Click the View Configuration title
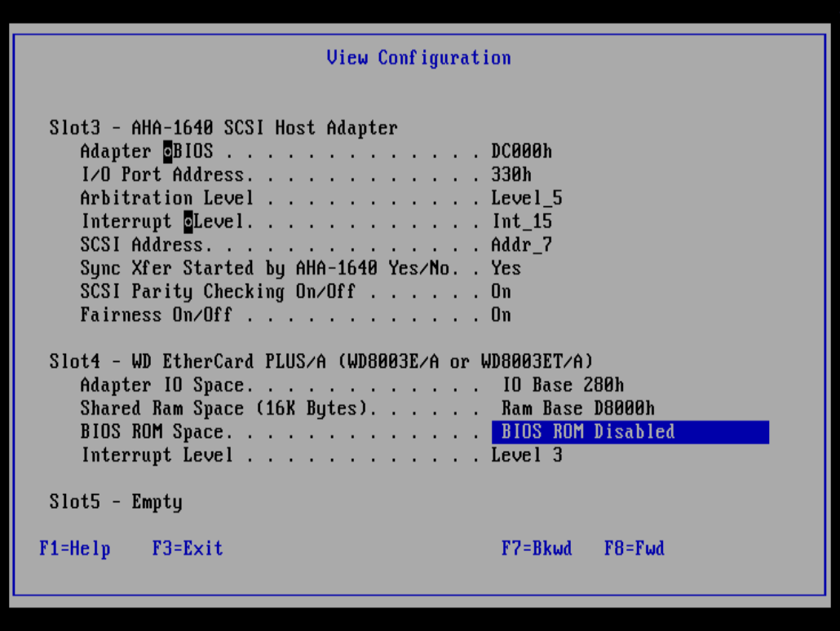Viewport: 840px width, 631px height. (418, 57)
